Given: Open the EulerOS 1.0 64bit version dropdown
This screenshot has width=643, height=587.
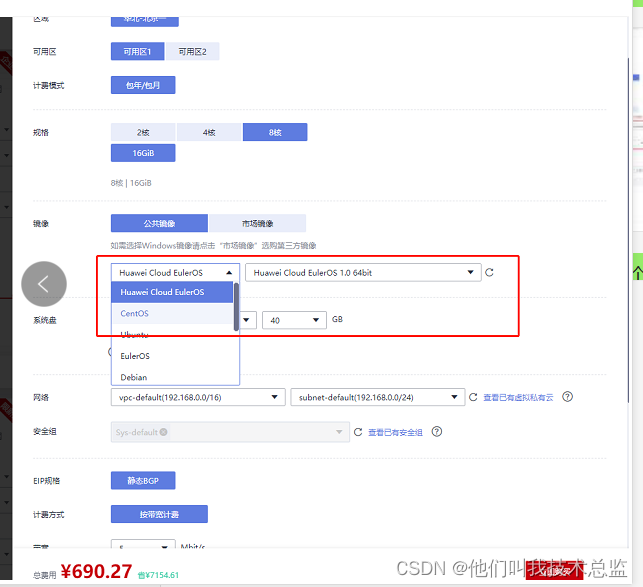Looking at the screenshot, I should (363, 272).
